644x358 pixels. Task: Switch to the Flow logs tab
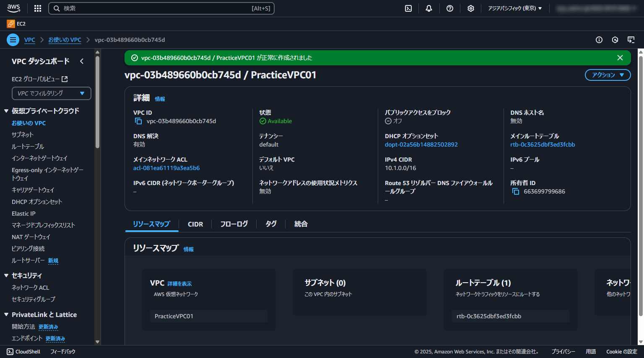[234, 224]
